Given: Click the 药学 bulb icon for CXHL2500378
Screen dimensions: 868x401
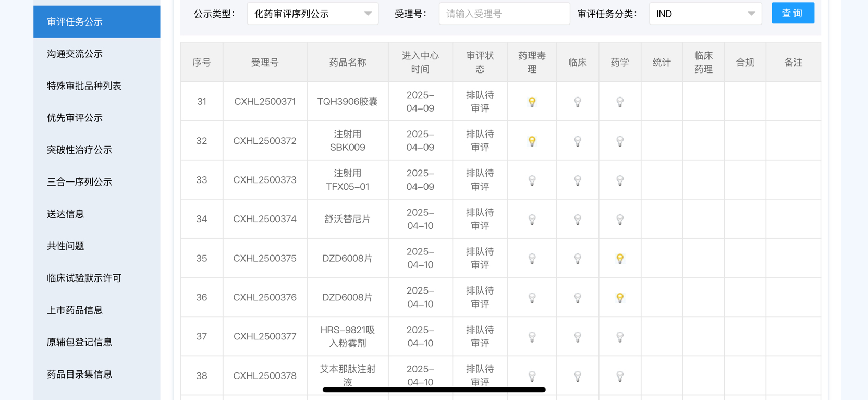Looking at the screenshot, I should pos(620,376).
